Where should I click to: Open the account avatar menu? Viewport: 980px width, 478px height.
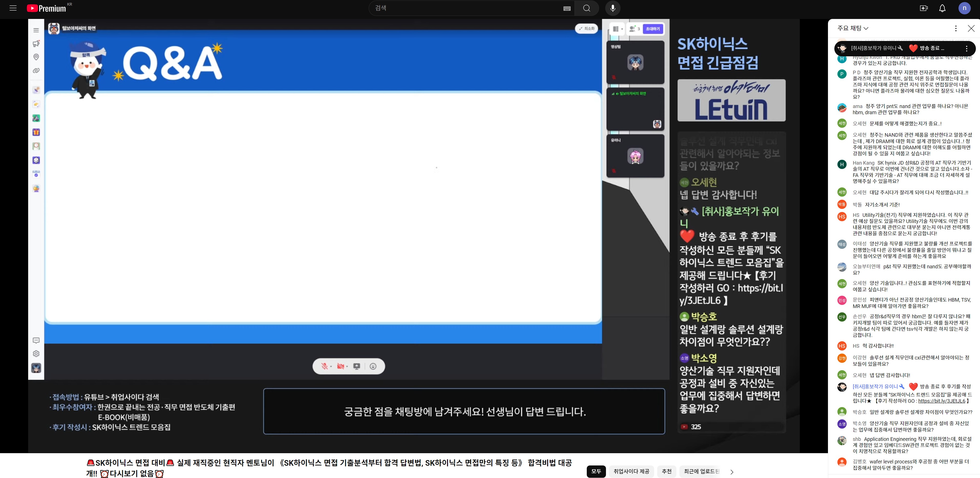pos(964,8)
